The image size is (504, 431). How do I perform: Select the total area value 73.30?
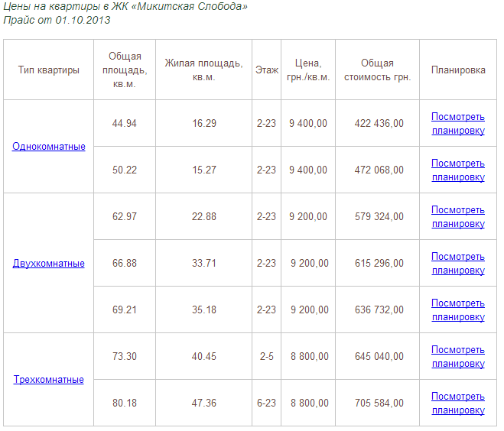(x=125, y=356)
